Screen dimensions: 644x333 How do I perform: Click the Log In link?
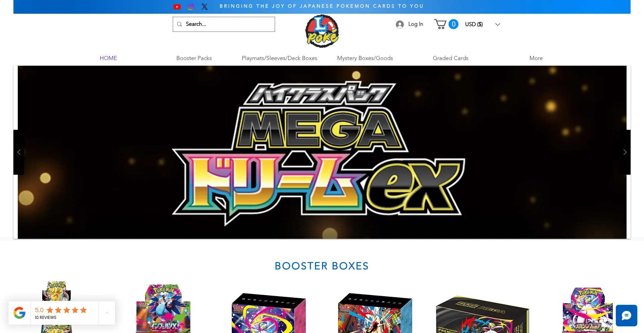click(x=416, y=24)
